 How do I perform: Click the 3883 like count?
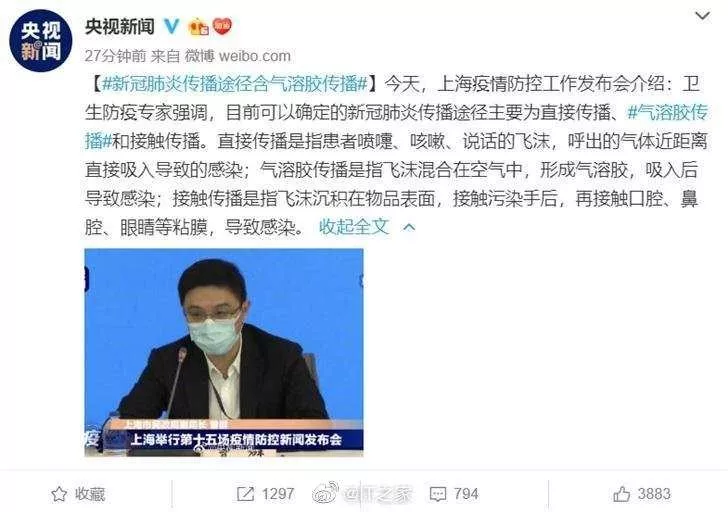click(654, 494)
